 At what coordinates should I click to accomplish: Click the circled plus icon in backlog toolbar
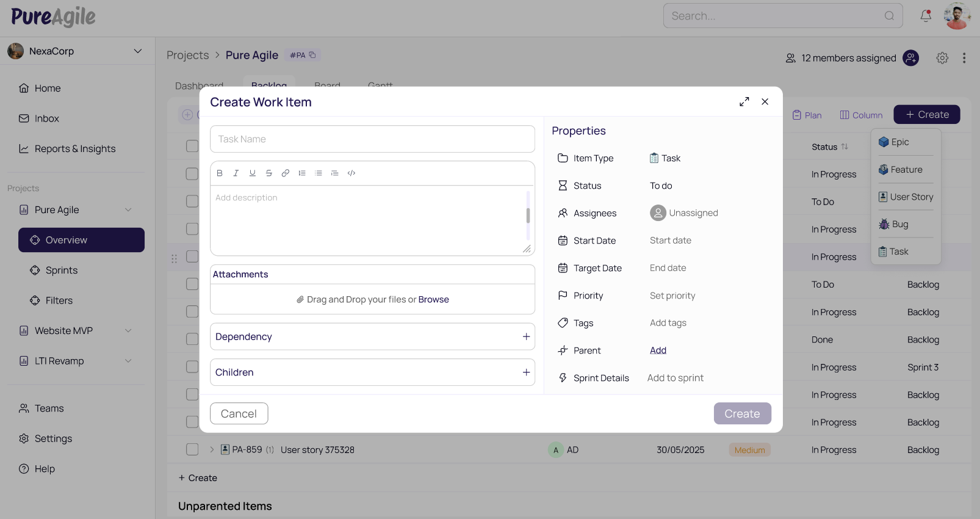pos(187,115)
